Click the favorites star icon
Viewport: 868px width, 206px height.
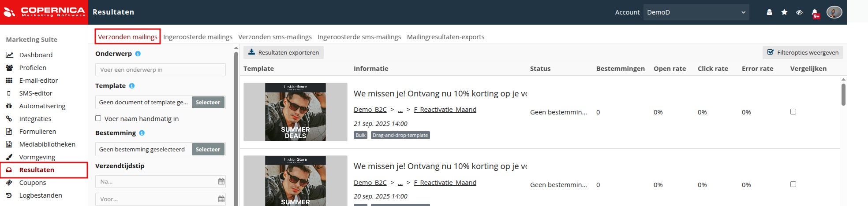pyautogui.click(x=784, y=12)
